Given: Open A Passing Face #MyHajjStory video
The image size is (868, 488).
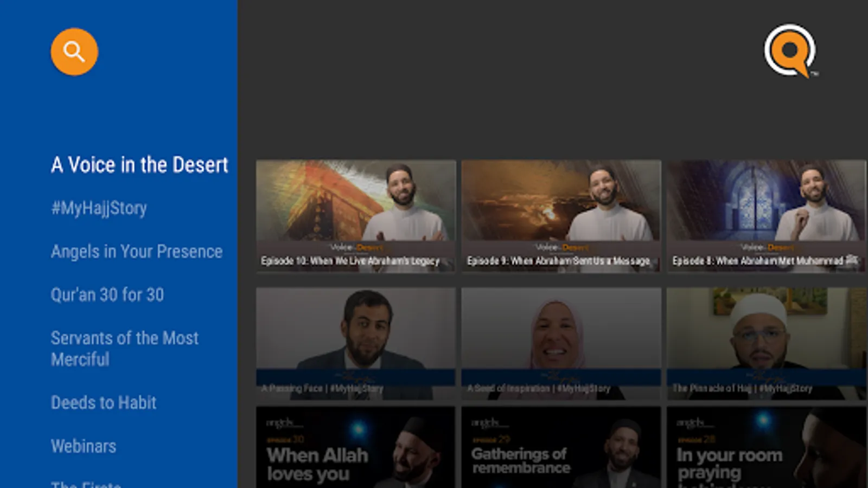Looking at the screenshot, I should [x=356, y=344].
